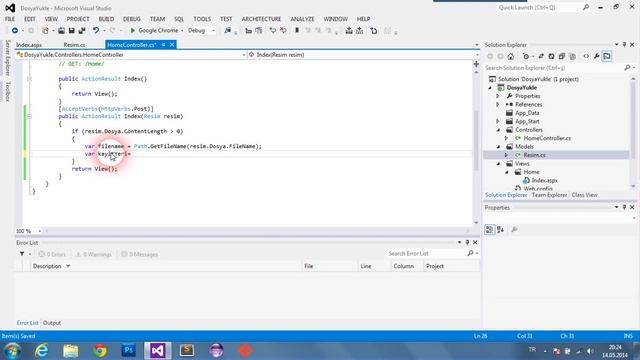Click the Alphabetical sort icon in Properties panel
This screenshot has height=360, width=640.
coord(500,230)
